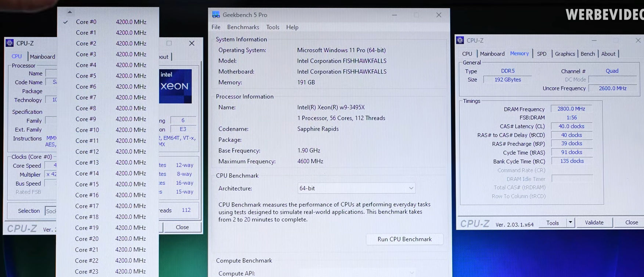The height and width of the screenshot is (277, 644).
Task: Click the Maximum Frequency 4600 MHz value
Action: click(310, 161)
